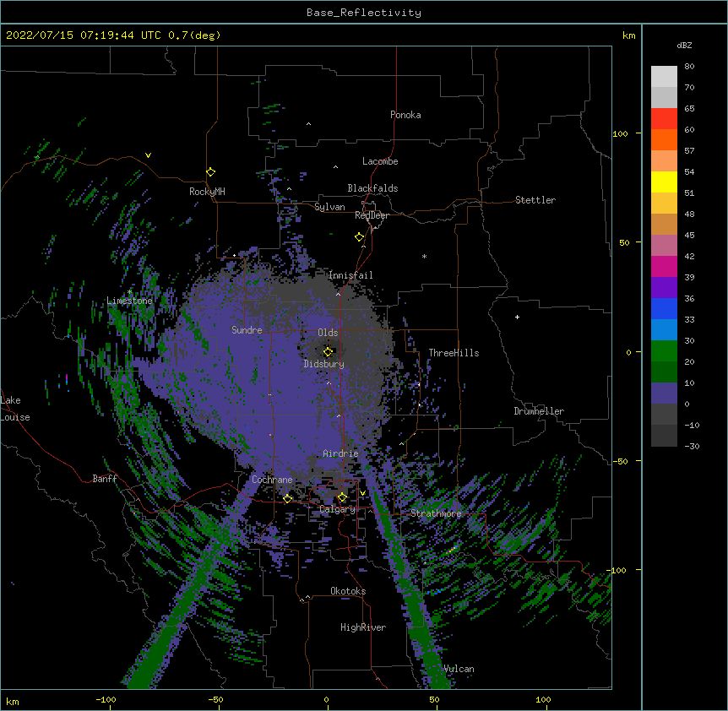The width and height of the screenshot is (728, 711).
Task: Click the white asterisk marker east of Innisfail
Action: point(424,256)
